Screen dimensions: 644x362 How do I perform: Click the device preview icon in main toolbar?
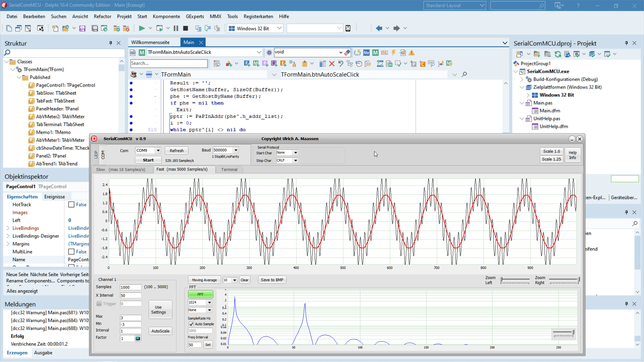348,28
